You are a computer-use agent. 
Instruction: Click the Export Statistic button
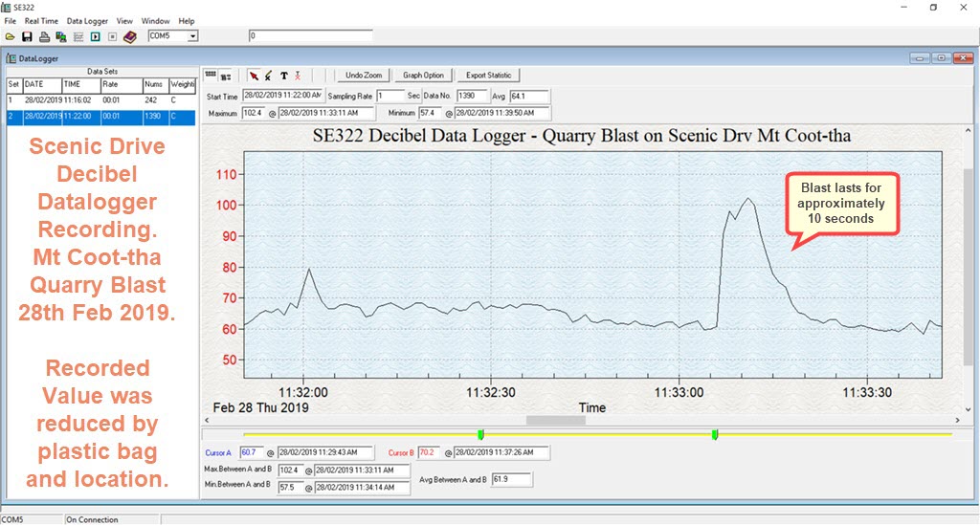[x=488, y=76]
